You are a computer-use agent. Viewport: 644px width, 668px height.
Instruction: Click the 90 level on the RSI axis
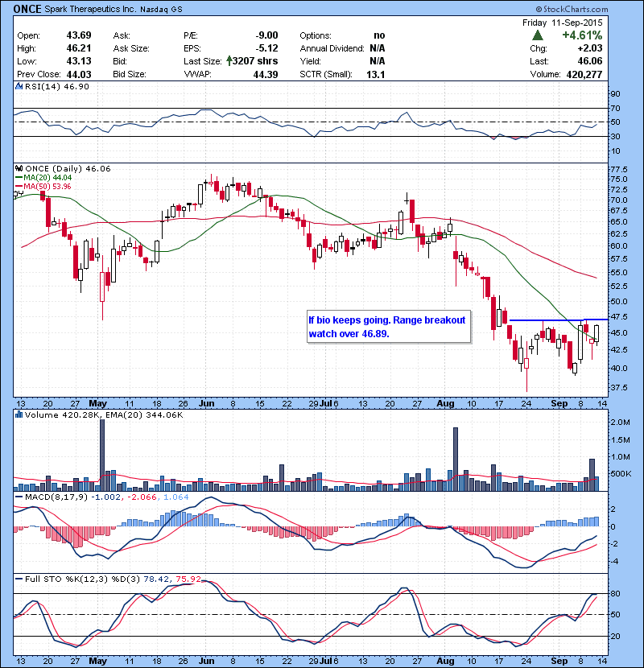coord(615,94)
